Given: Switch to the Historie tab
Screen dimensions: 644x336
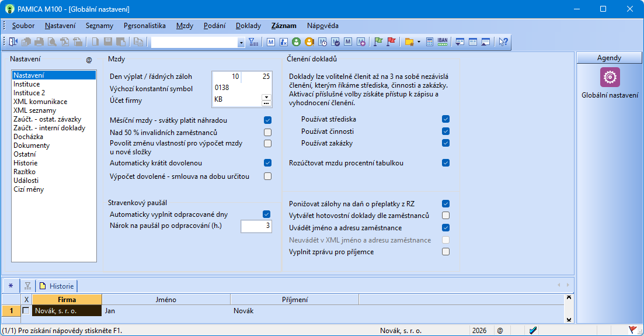Looking at the screenshot, I should (57, 286).
